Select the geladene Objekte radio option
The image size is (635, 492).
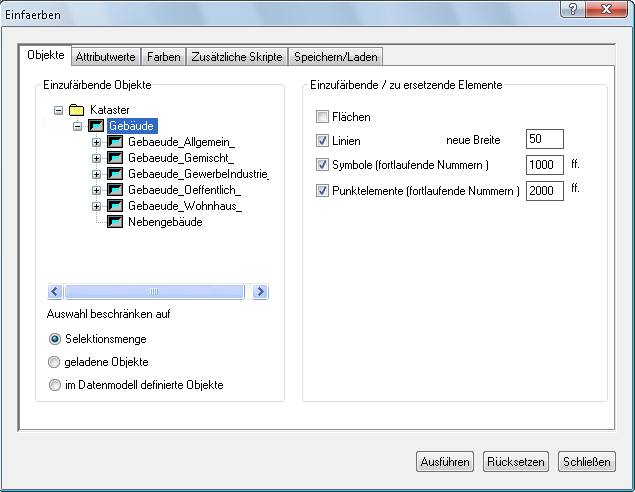[x=55, y=362]
